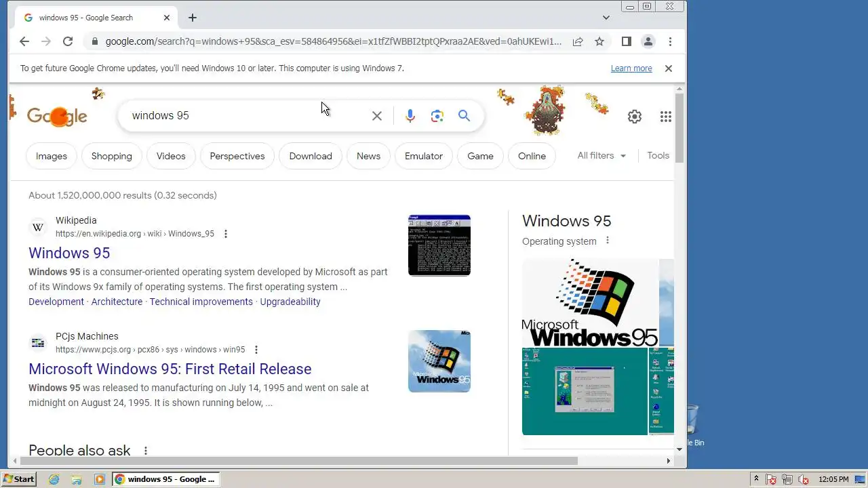This screenshot has width=868, height=488.
Task: Share this page using the share icon
Action: [x=578, y=41]
